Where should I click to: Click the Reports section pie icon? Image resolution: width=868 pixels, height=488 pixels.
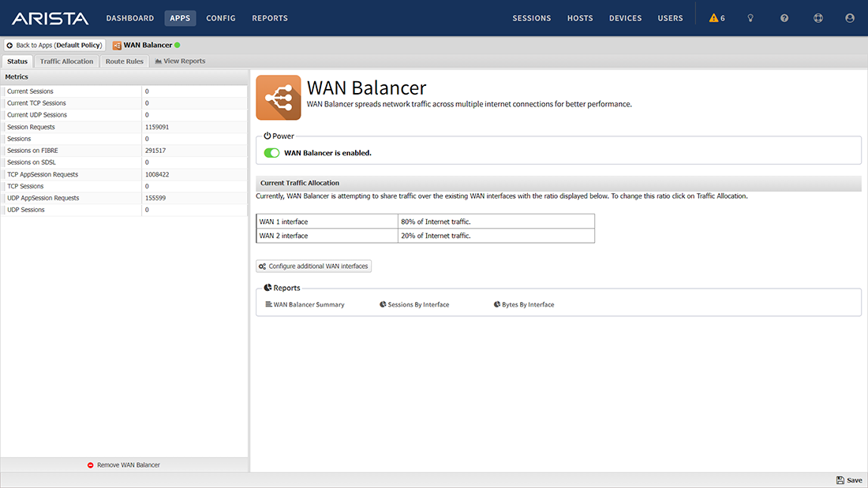(268, 288)
